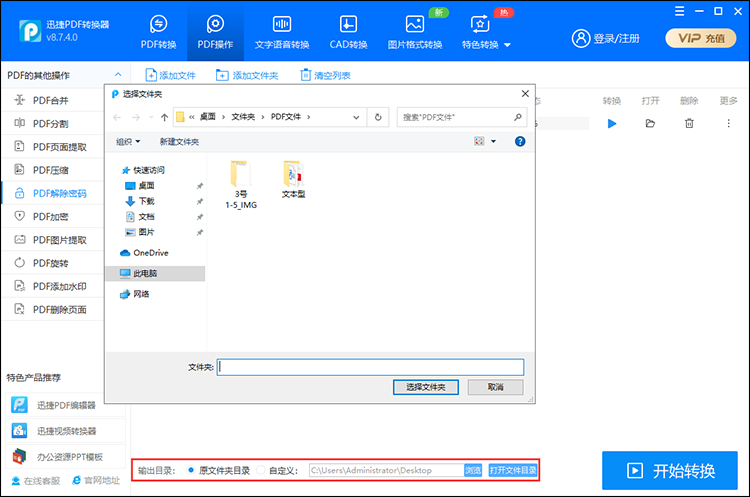This screenshot has width=750, height=497.
Task: Click the 登录/注册 link
Action: [606, 38]
